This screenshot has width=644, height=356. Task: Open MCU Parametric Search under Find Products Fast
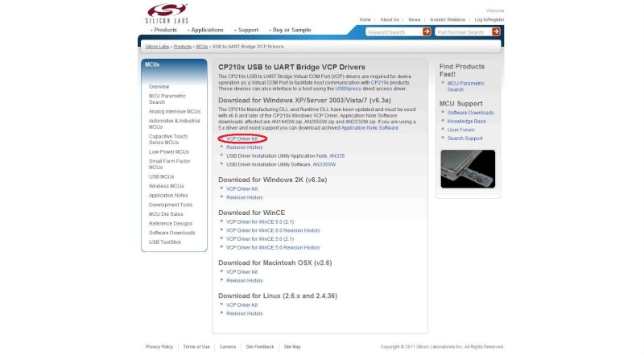tap(466, 86)
